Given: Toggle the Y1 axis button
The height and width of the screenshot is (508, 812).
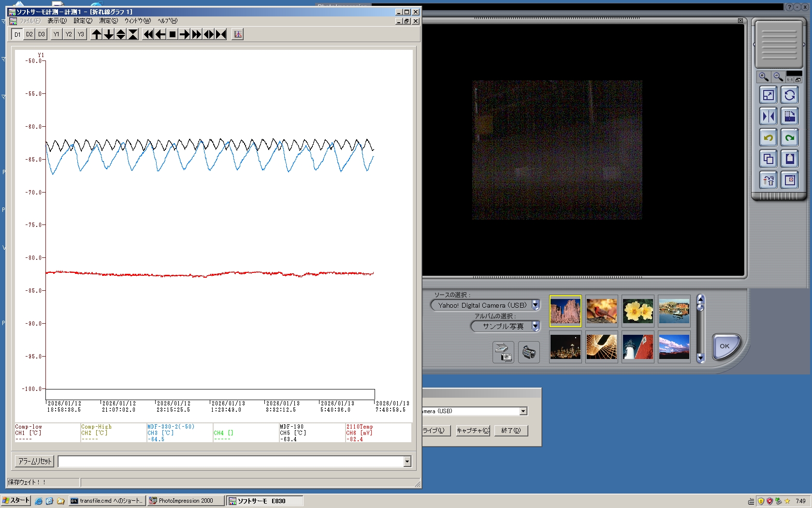Looking at the screenshot, I should click(57, 34).
